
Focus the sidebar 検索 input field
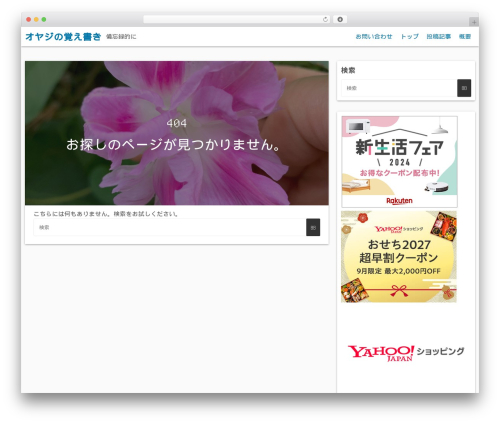pyautogui.click(x=399, y=88)
